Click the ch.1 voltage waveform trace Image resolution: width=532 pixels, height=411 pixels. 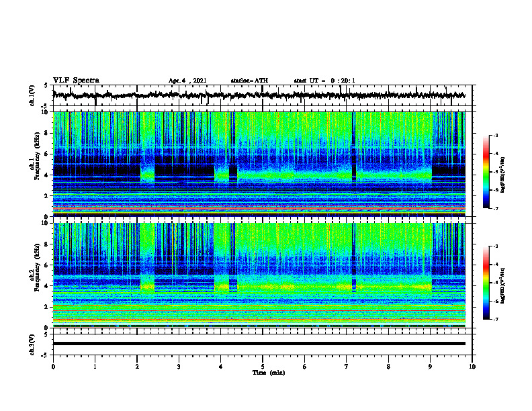(x=259, y=95)
